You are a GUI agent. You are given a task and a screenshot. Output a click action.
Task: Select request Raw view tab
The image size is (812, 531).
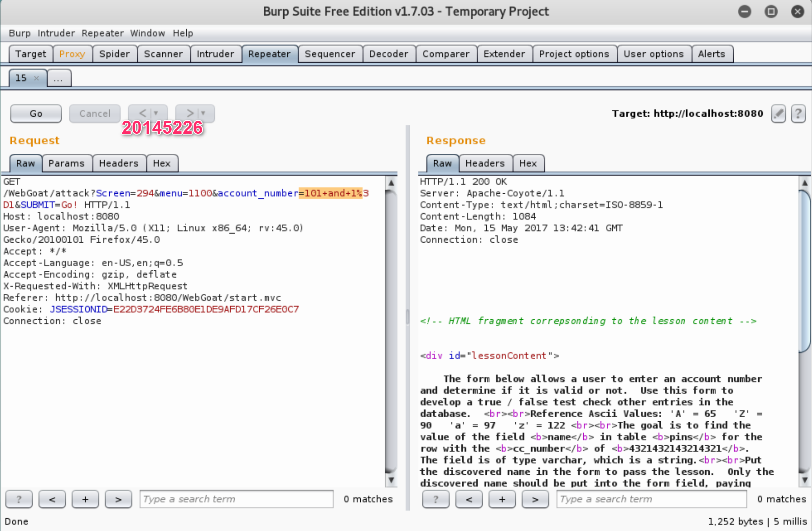click(x=26, y=163)
